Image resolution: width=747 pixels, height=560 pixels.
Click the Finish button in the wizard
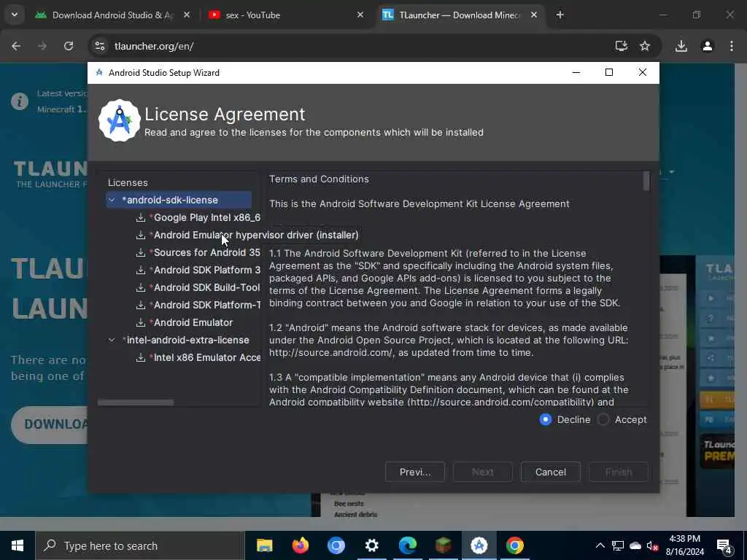coord(619,472)
